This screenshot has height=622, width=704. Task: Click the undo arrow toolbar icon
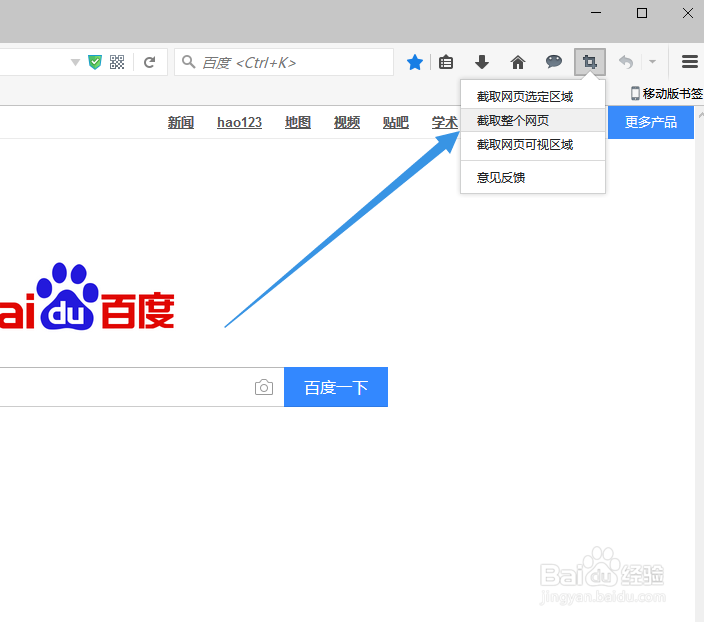pyautogui.click(x=626, y=62)
